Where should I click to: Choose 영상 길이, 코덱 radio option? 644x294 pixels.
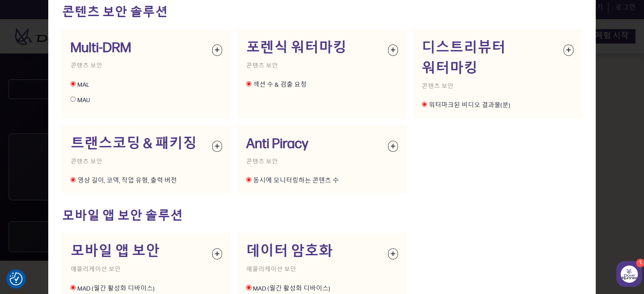[x=73, y=180]
